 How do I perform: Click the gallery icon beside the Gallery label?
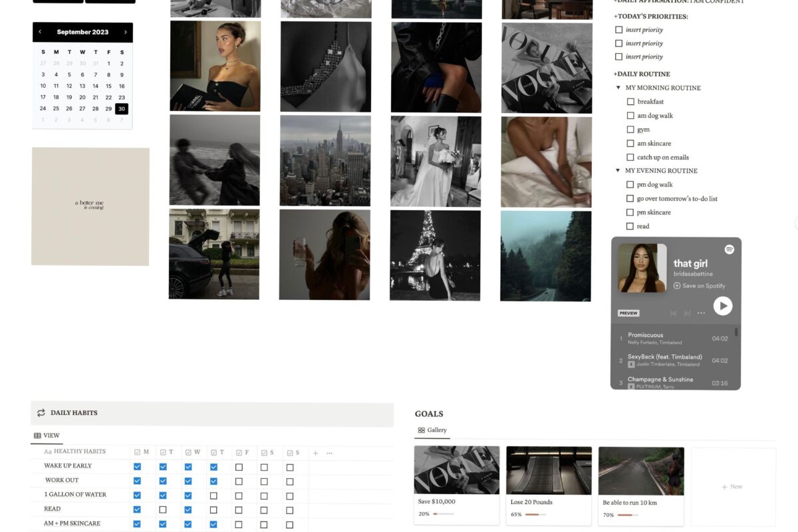[421, 430]
